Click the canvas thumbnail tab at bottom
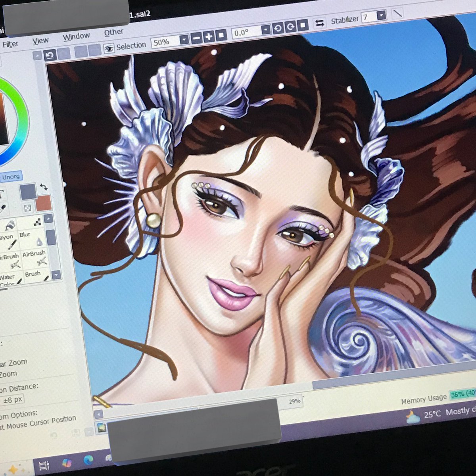 coord(102,428)
